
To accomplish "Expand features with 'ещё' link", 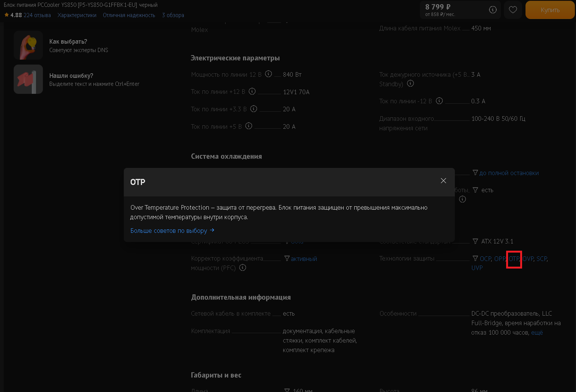I will pos(537,332).
